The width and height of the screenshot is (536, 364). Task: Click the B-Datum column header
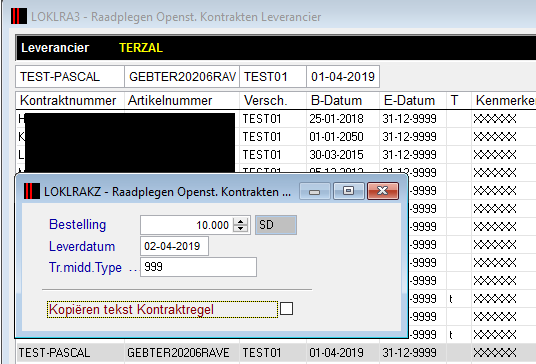pyautogui.click(x=343, y=101)
